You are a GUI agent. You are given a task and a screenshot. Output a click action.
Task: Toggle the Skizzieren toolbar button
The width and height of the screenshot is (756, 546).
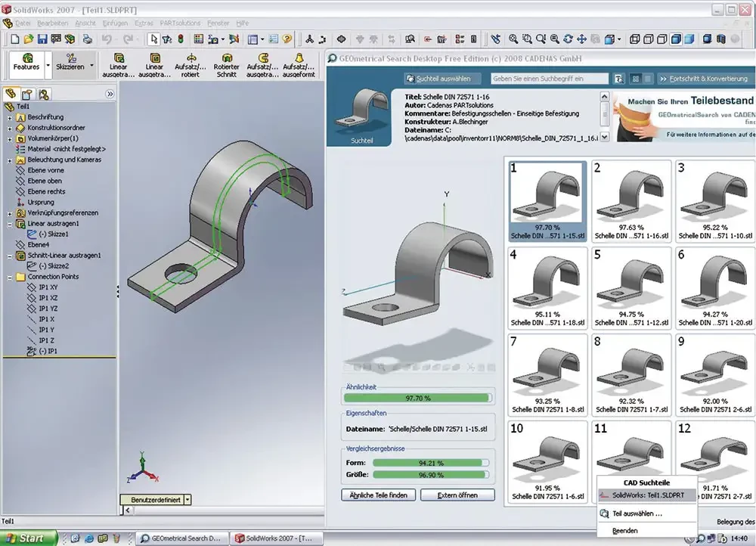[70, 64]
